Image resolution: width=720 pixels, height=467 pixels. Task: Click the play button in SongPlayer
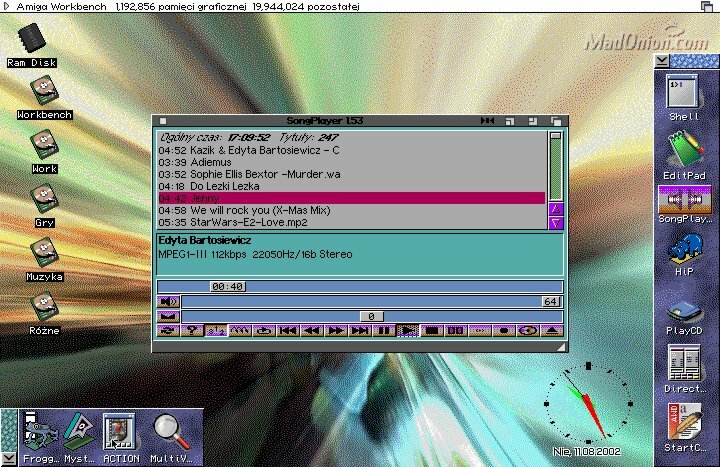coord(408,331)
